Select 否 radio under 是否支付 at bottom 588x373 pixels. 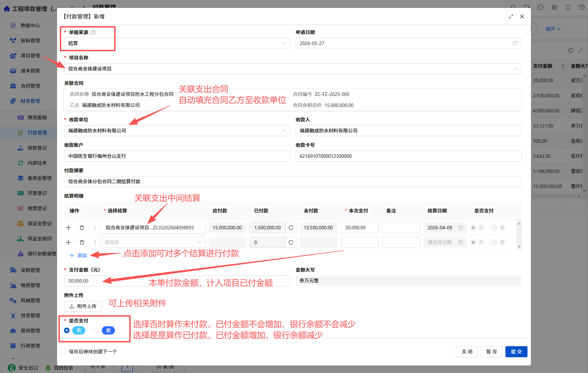[x=67, y=330]
